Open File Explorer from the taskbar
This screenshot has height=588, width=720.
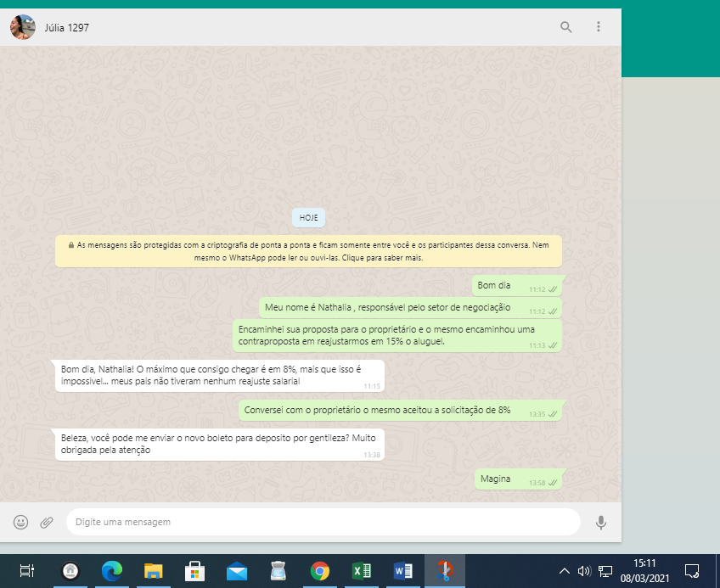[153, 571]
